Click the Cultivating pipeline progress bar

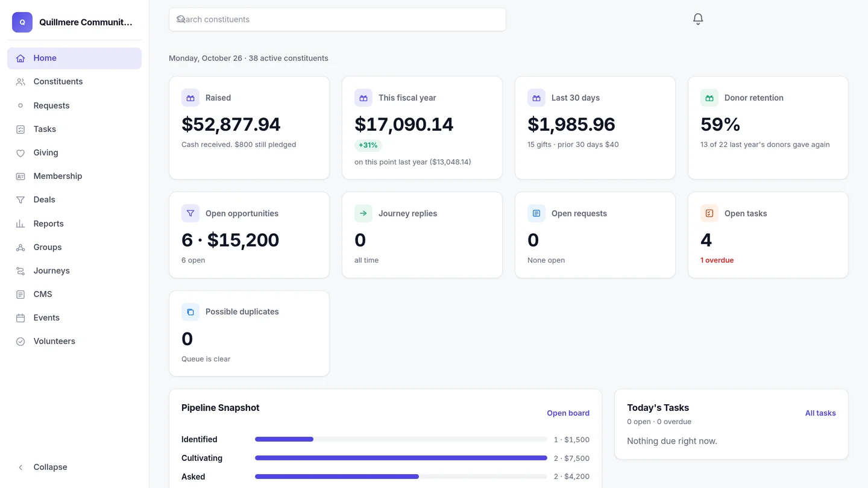(x=401, y=458)
